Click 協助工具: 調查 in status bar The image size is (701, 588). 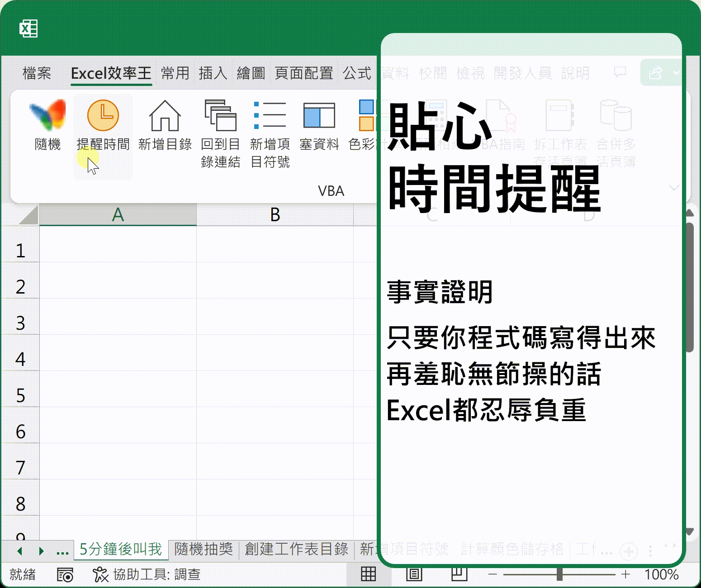[147, 574]
